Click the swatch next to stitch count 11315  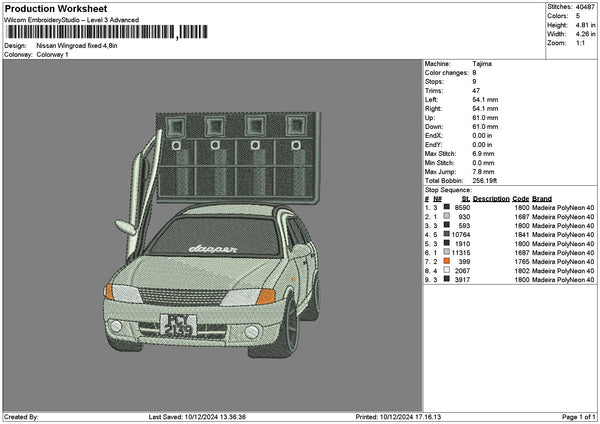pos(446,252)
